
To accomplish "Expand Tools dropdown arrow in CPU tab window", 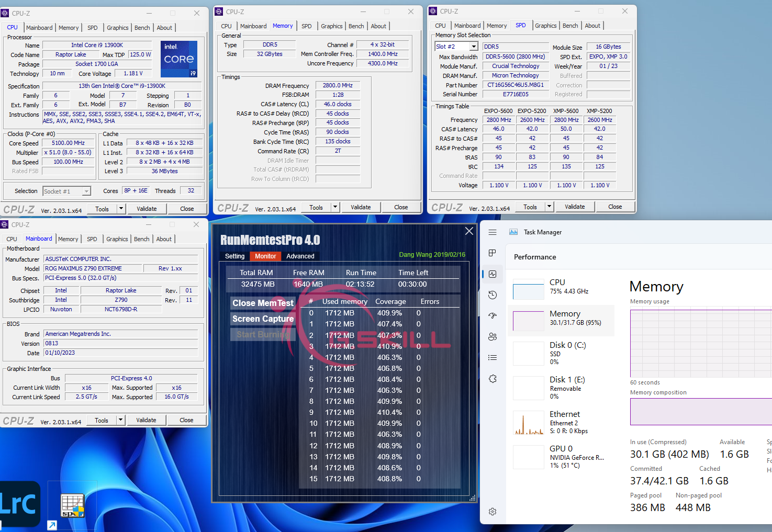I will click(121, 209).
